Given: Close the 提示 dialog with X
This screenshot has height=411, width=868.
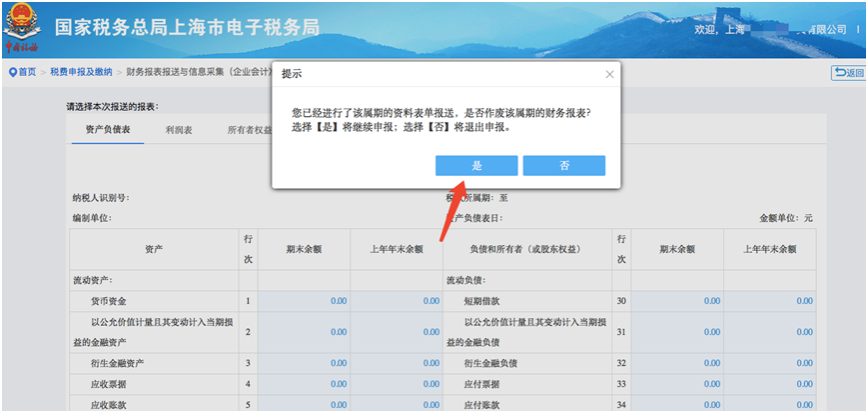Looking at the screenshot, I should click(609, 75).
